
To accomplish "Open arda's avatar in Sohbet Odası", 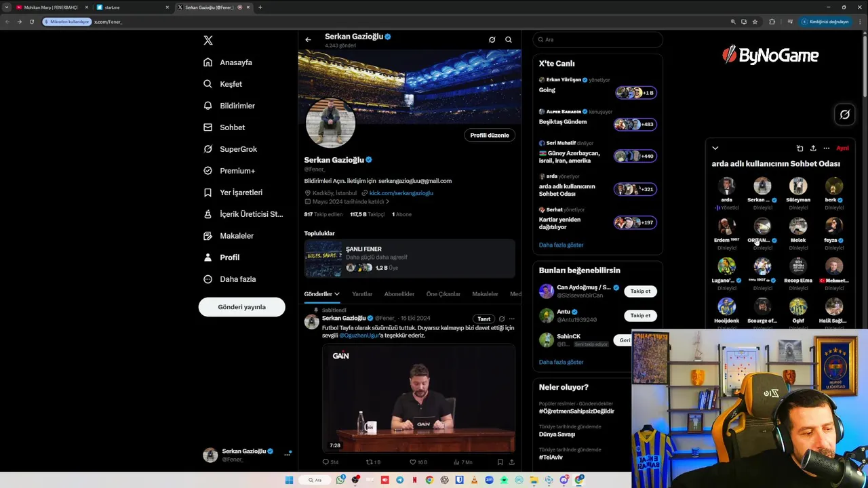I will point(726,186).
